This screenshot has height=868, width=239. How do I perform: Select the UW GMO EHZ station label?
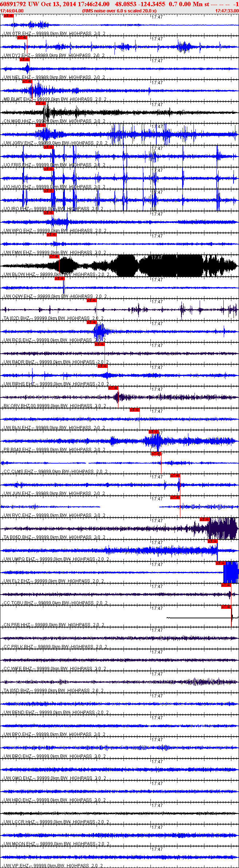click(x=18, y=778)
